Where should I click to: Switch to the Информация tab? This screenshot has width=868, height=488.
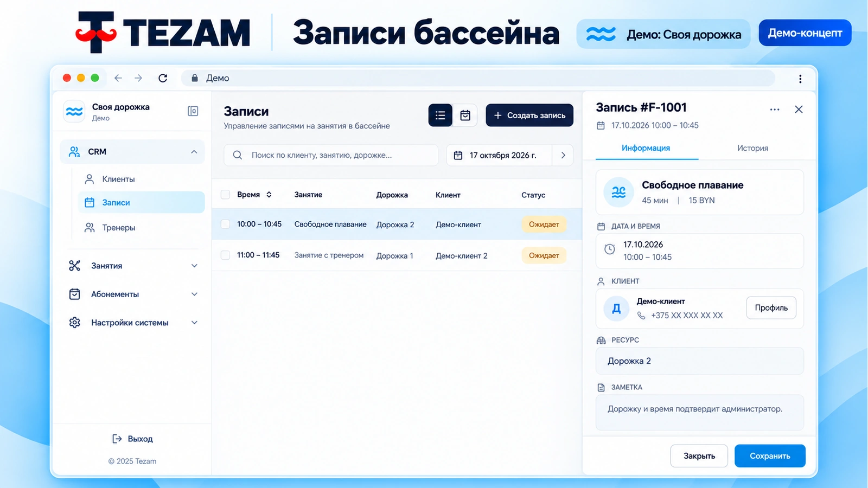(x=646, y=148)
